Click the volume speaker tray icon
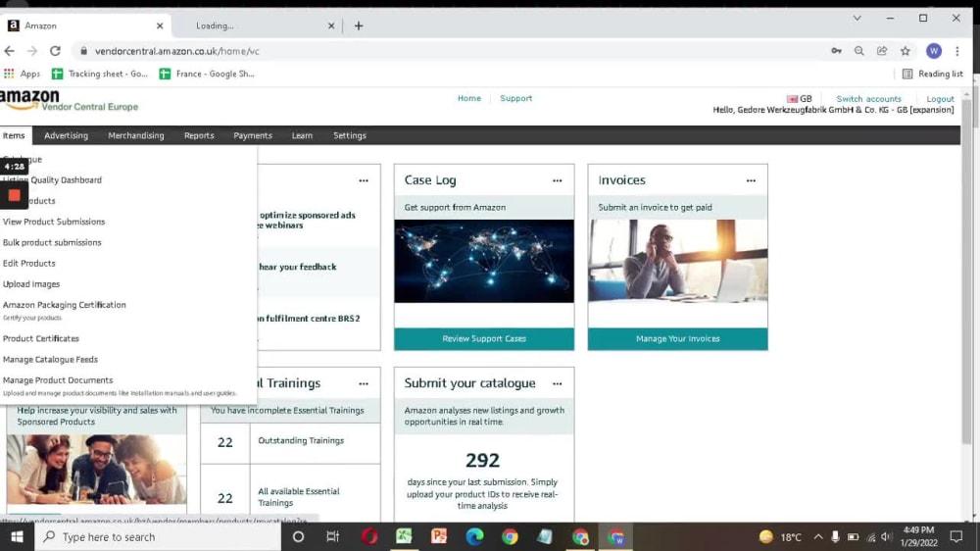Screen dimensions: 980x551 click(886, 536)
